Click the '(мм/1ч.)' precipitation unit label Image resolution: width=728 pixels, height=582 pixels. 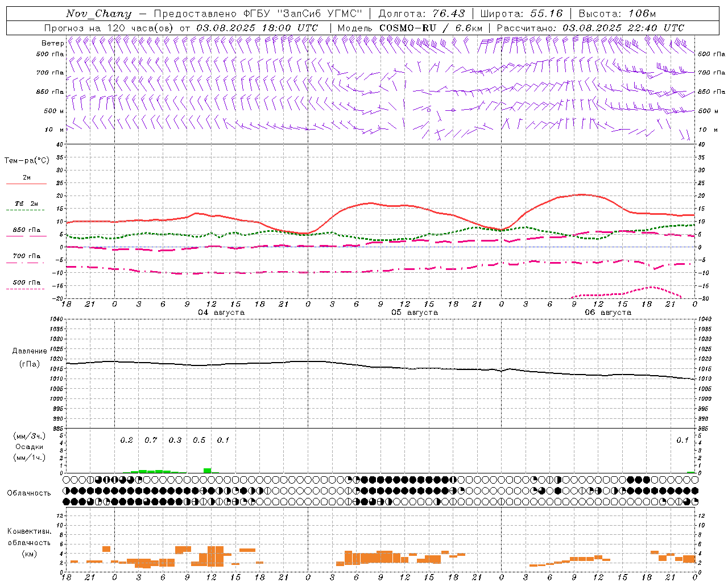30,458
